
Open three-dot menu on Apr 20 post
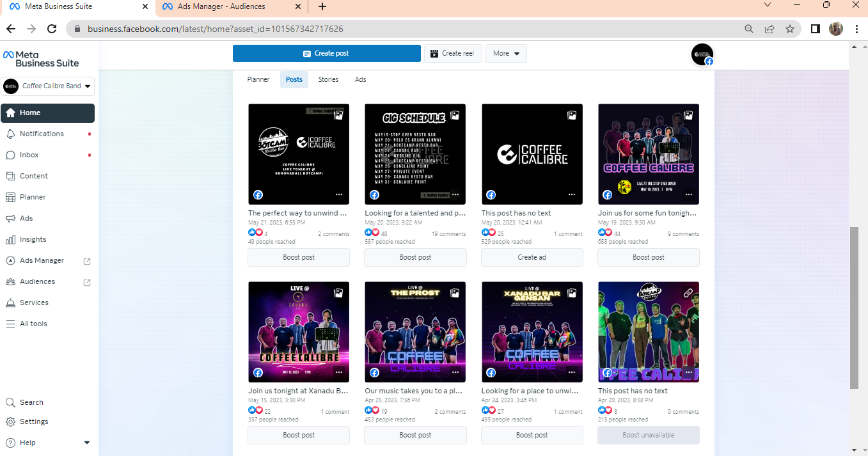pyautogui.click(x=689, y=372)
